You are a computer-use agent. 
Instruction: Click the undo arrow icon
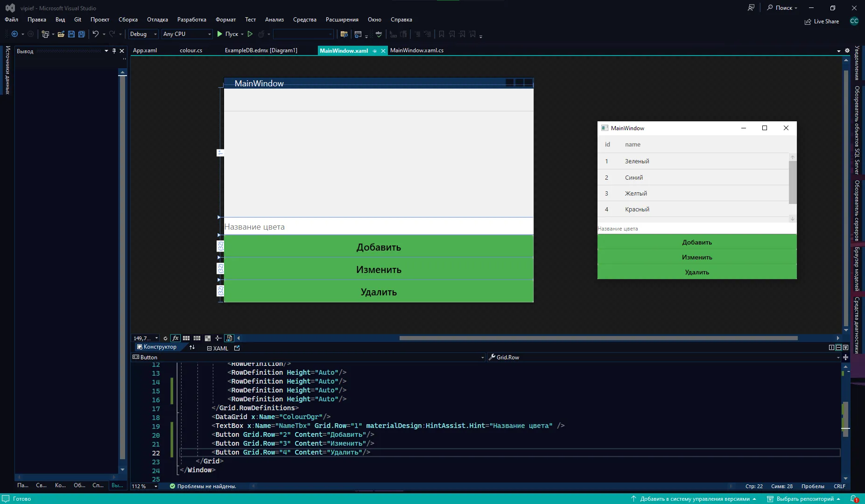[x=95, y=34]
